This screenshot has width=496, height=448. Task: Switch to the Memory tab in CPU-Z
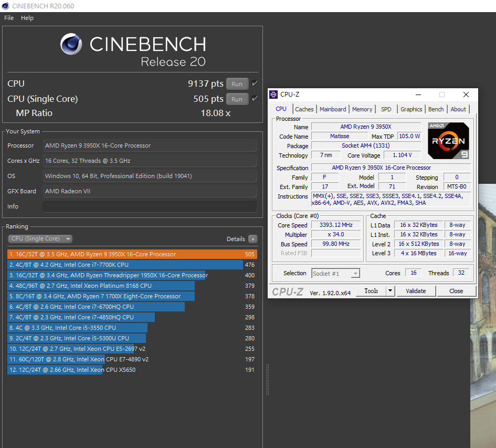click(x=362, y=109)
